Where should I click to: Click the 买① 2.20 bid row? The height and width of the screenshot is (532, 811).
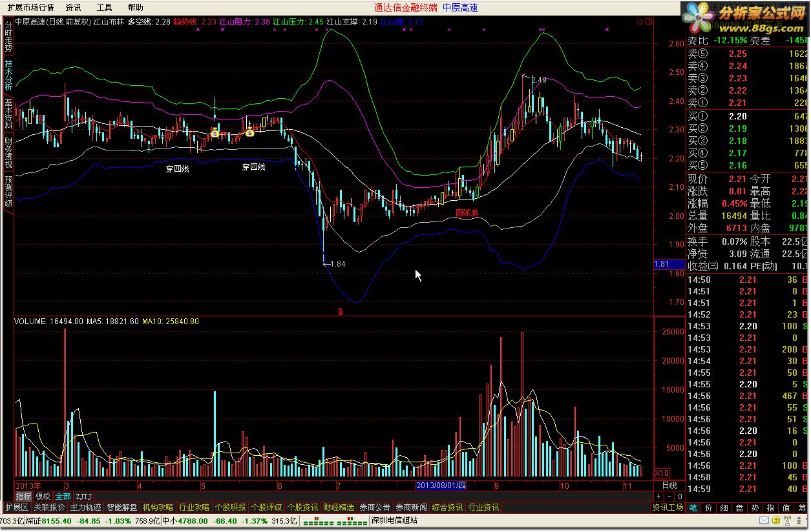coord(748,116)
